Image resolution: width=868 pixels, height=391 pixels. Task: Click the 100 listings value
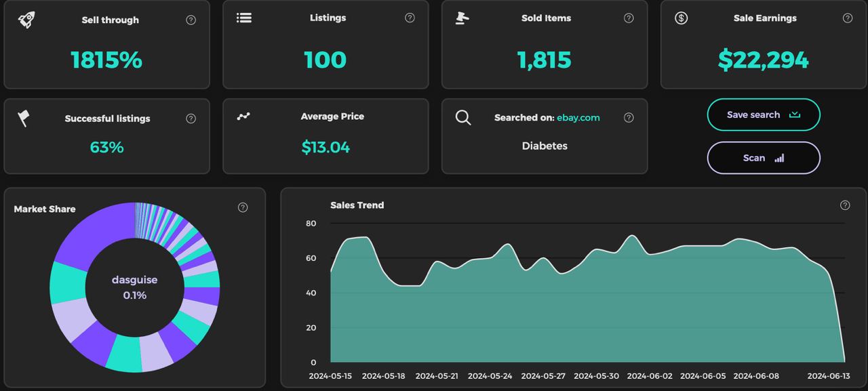pyautogui.click(x=325, y=60)
